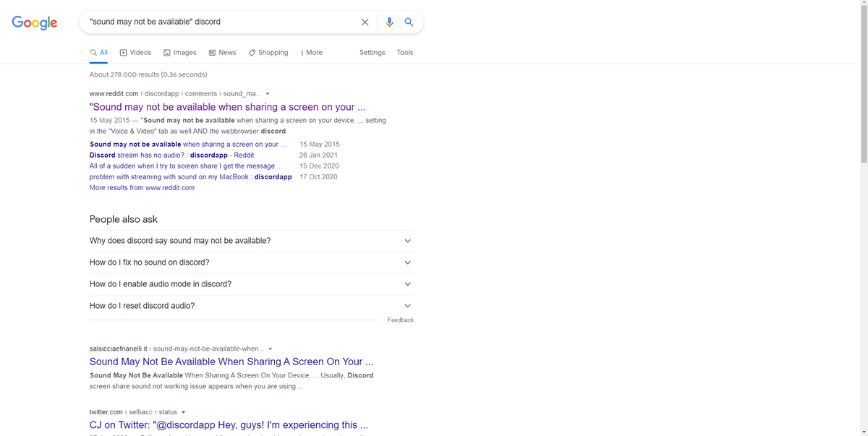The height and width of the screenshot is (436, 868).
Task: Open search Tools
Action: click(x=405, y=53)
